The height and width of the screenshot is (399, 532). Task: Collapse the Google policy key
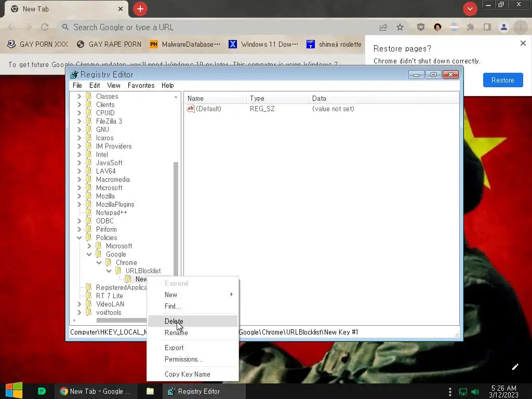[89, 254]
